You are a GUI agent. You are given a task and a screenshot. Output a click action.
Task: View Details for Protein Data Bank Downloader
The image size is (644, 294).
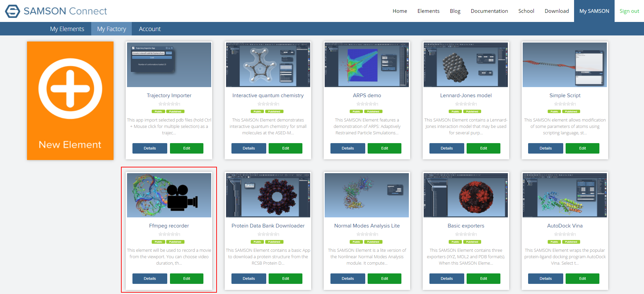tap(249, 278)
